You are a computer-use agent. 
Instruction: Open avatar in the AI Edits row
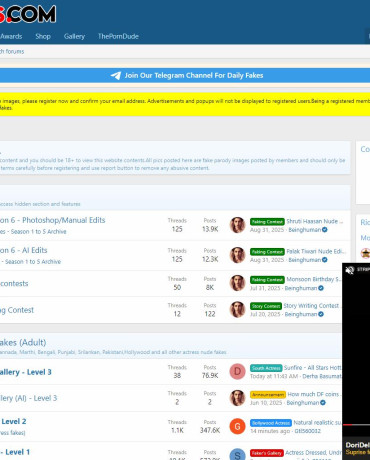[237, 255]
